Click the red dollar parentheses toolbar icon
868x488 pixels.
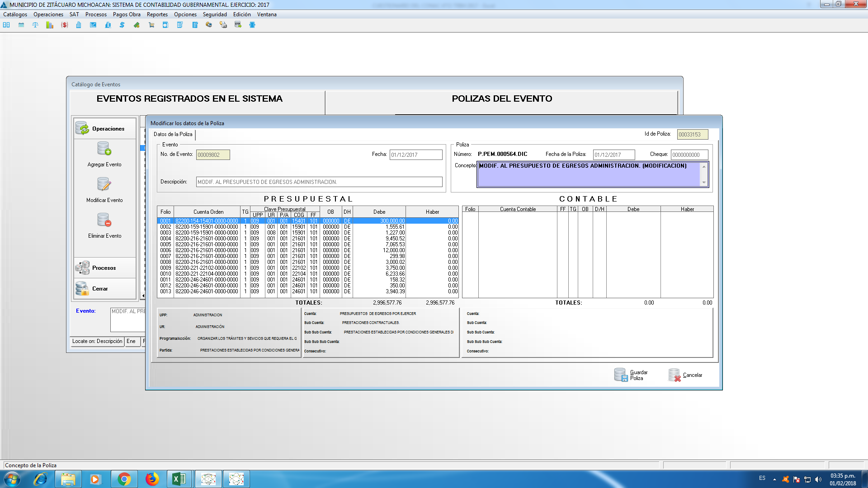(x=65, y=25)
